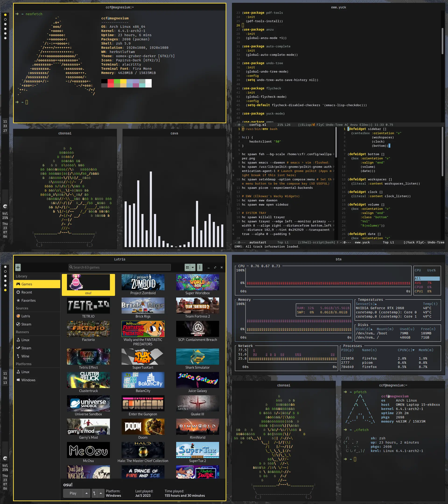
Task: Select the BalanCity game cover
Action: click(143, 380)
